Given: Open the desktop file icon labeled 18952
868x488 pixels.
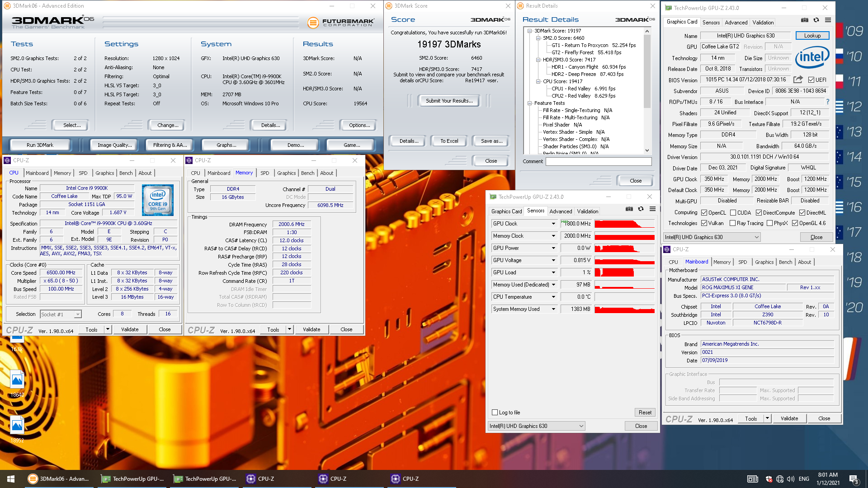Looking at the screenshot, I should [17, 430].
